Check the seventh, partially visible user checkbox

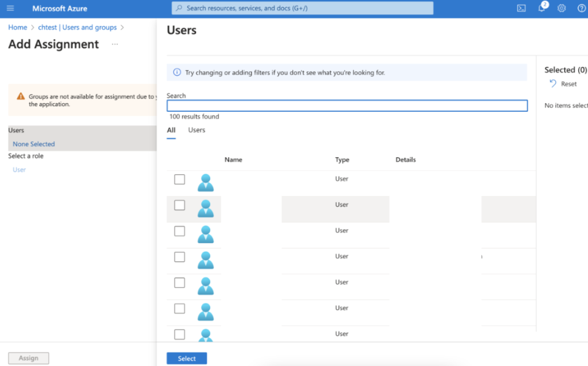[179, 335]
